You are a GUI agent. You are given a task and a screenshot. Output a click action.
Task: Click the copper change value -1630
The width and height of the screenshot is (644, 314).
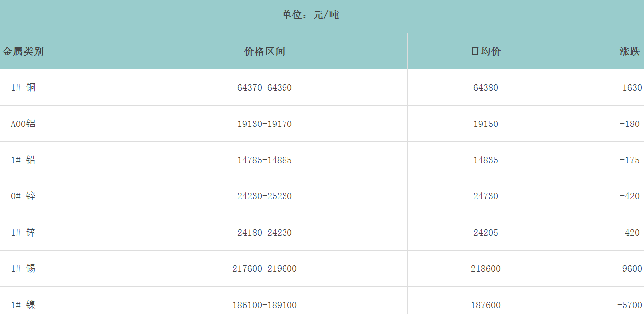pyautogui.click(x=629, y=88)
